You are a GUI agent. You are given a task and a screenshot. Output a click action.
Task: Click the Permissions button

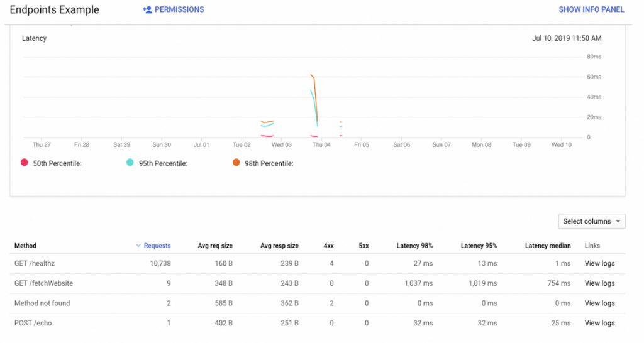174,9
